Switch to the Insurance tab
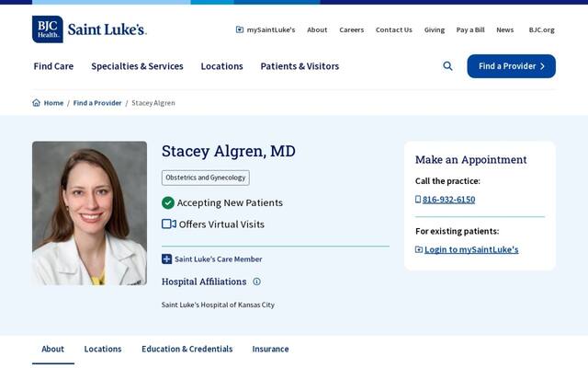 [x=270, y=349]
